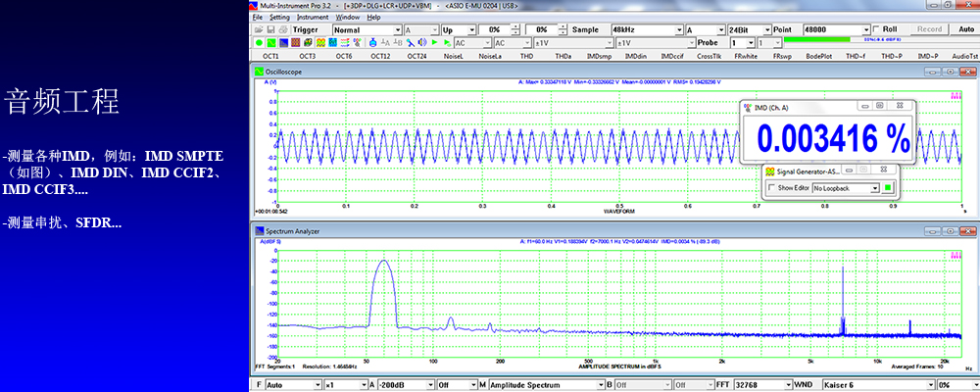Open the Window menu

[x=348, y=18]
